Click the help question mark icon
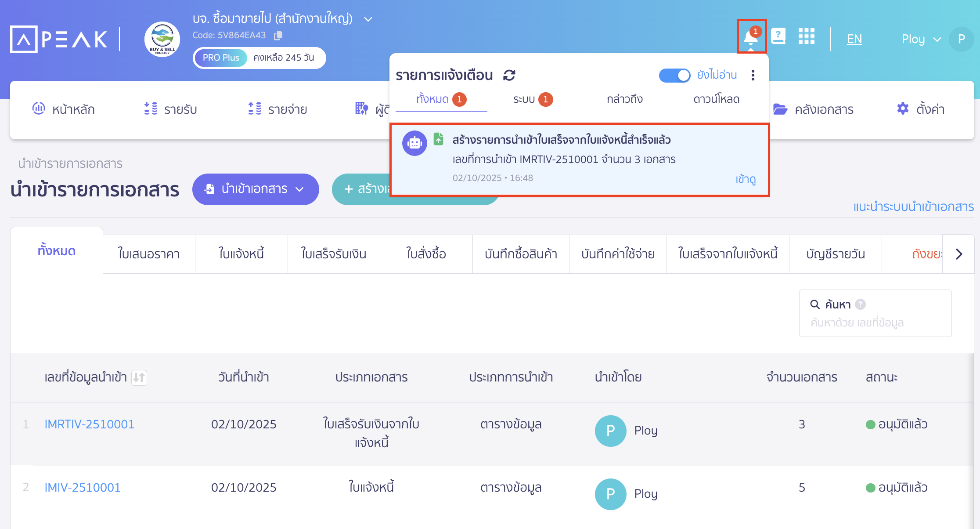 (x=778, y=36)
